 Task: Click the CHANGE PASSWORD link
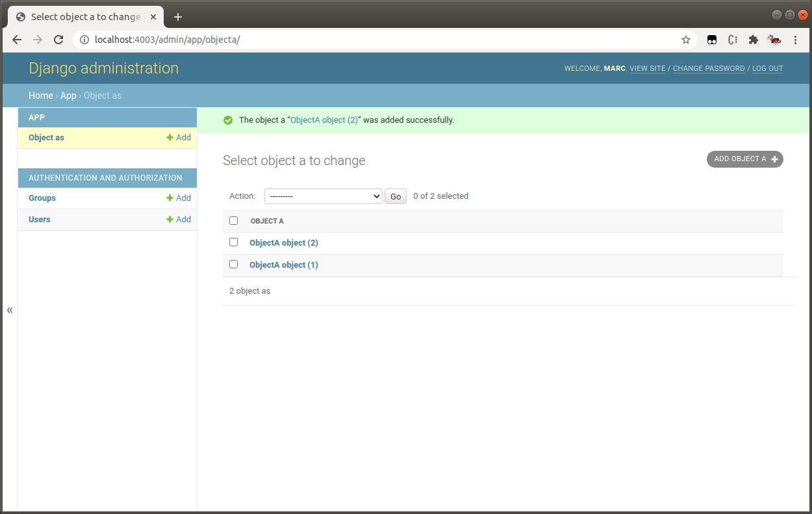coord(709,69)
